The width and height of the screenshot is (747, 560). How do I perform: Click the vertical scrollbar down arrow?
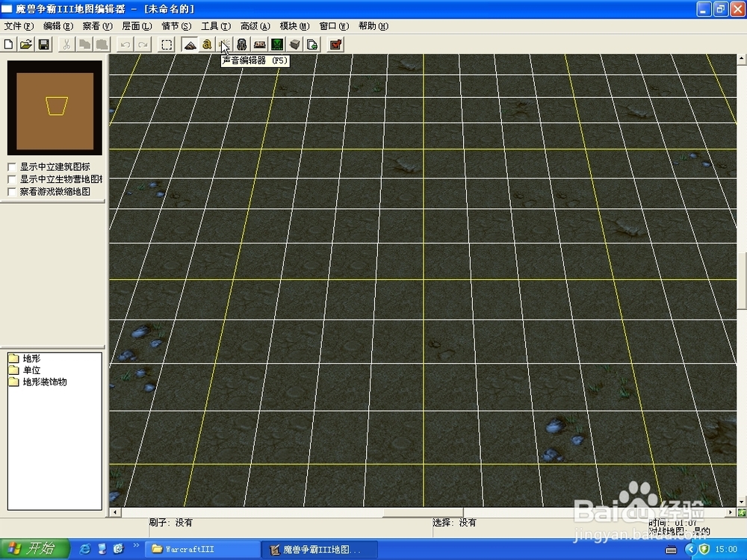pos(742,502)
